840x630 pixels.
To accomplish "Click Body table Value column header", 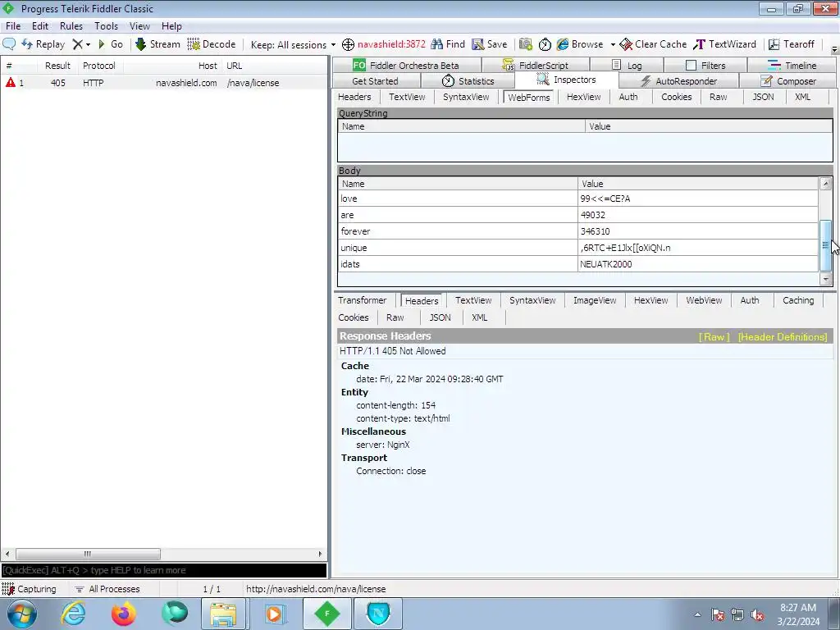I will (x=698, y=184).
